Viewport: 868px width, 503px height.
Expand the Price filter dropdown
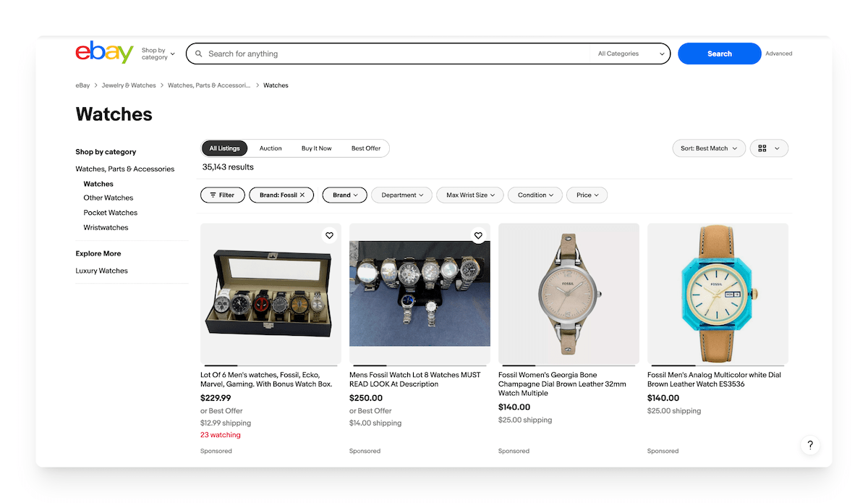[x=587, y=195]
